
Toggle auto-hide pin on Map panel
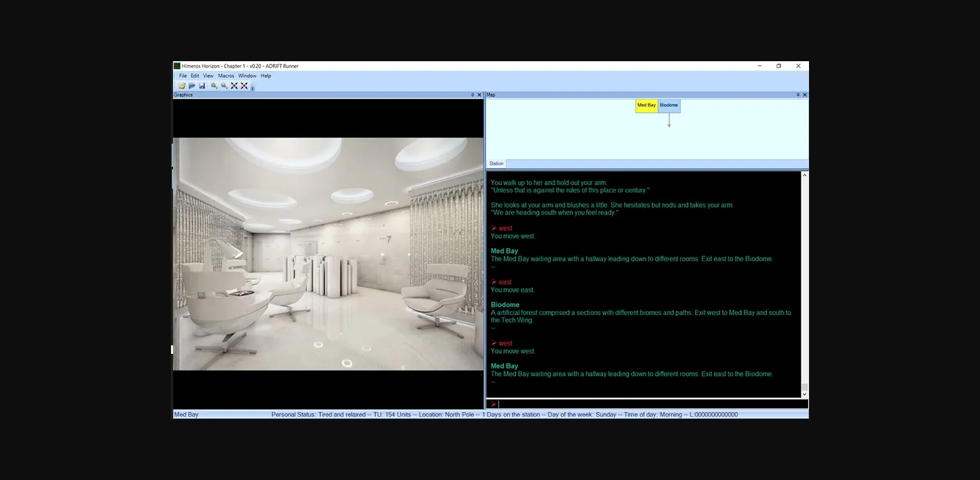pyautogui.click(x=798, y=95)
